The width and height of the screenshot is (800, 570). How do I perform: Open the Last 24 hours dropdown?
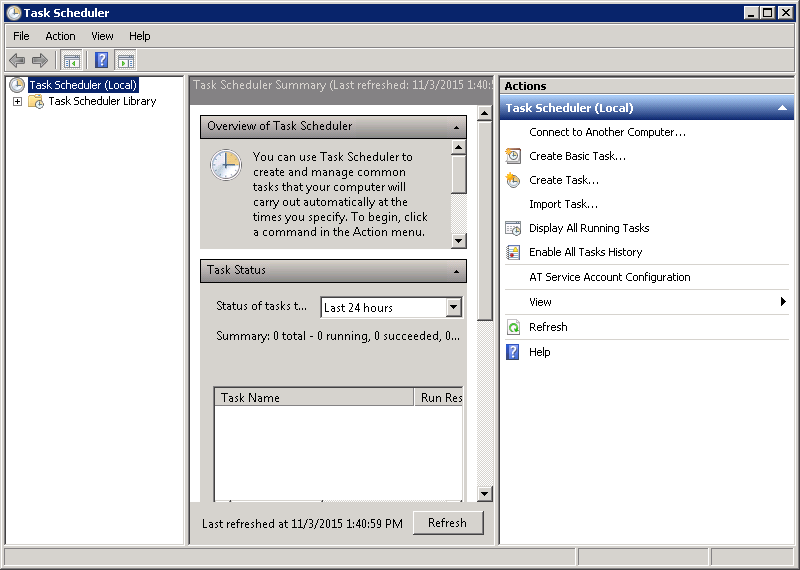(454, 307)
